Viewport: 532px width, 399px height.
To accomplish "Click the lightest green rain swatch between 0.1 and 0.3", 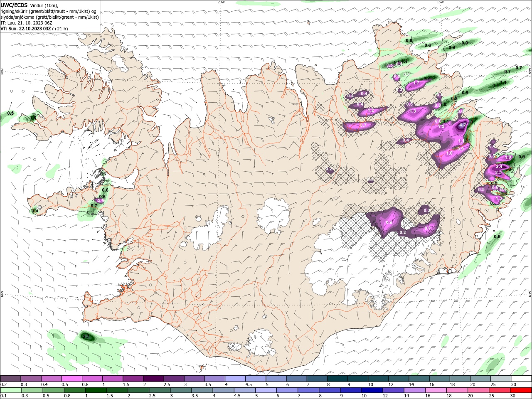I will click(10, 390).
